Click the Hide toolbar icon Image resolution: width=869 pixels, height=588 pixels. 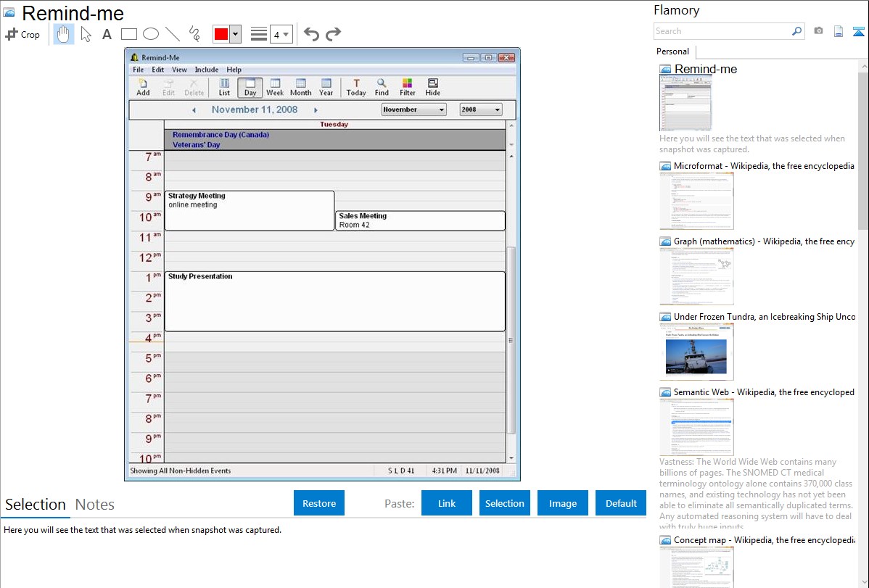pyautogui.click(x=433, y=87)
